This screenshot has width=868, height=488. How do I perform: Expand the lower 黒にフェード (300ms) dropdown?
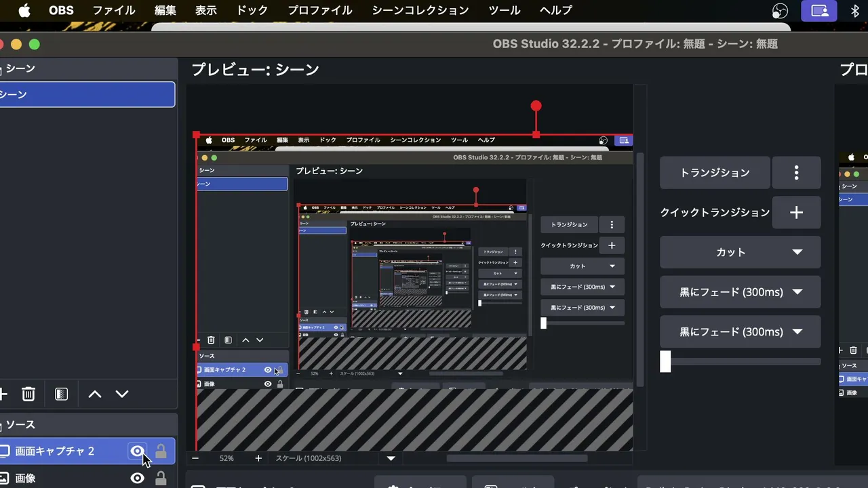pyautogui.click(x=741, y=332)
